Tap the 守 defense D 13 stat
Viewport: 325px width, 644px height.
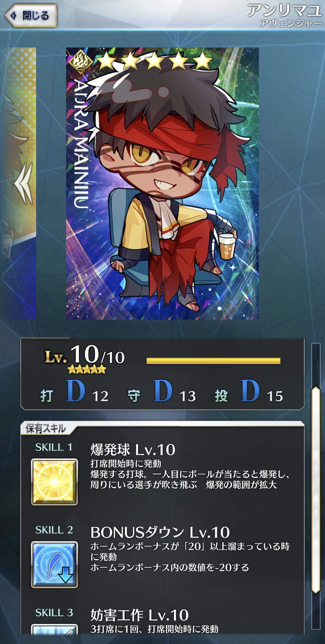[162, 392]
